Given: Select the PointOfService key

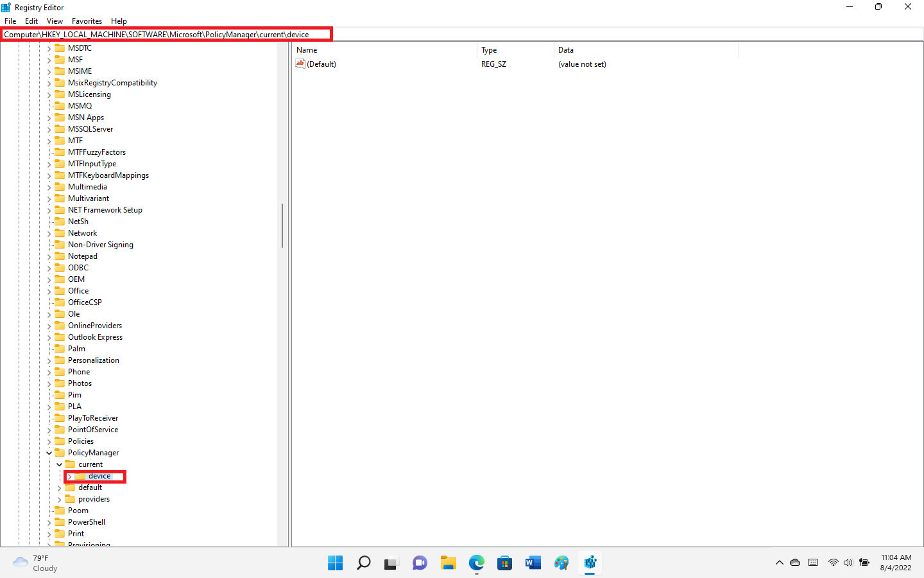Looking at the screenshot, I should point(93,430).
